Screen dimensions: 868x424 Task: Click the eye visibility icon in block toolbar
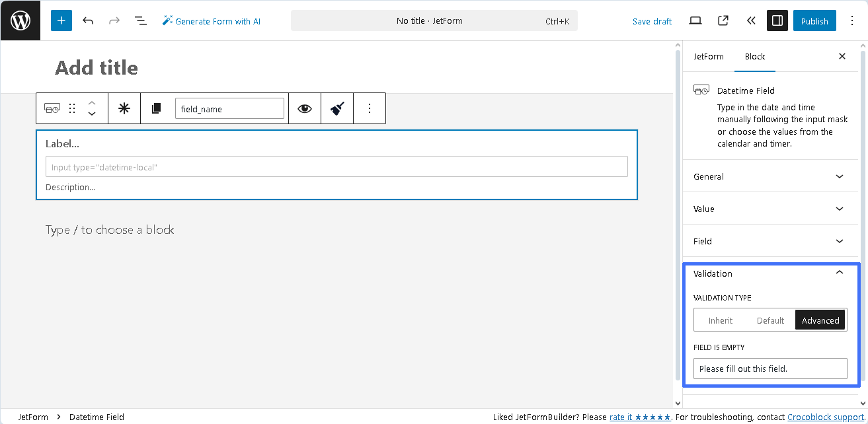[x=304, y=108]
